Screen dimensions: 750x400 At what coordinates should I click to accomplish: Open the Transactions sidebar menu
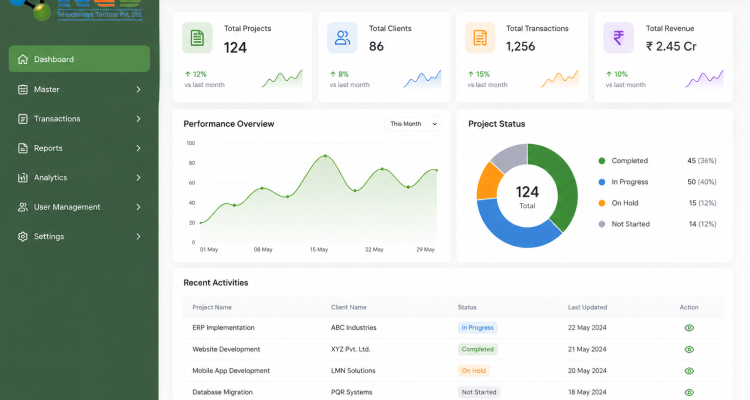coord(79,119)
